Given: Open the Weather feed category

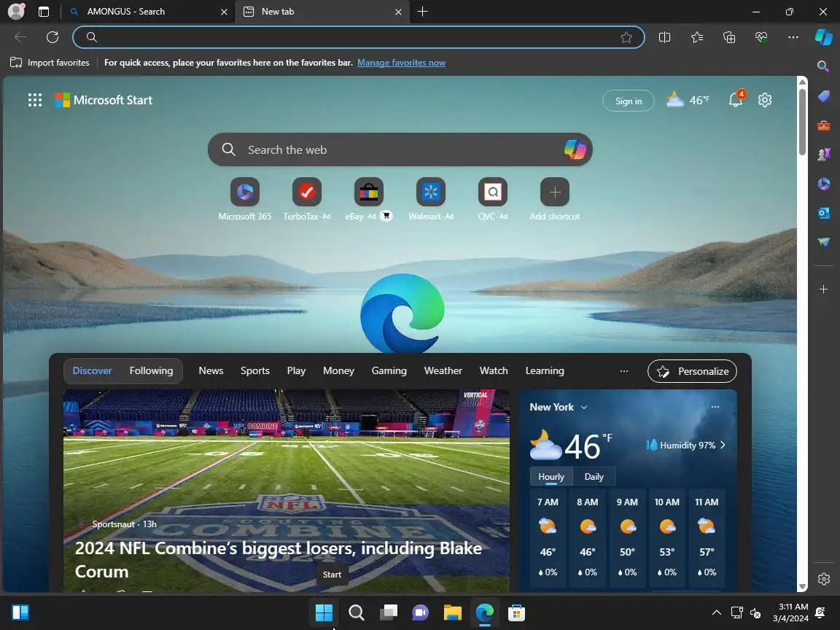Looking at the screenshot, I should click(443, 370).
